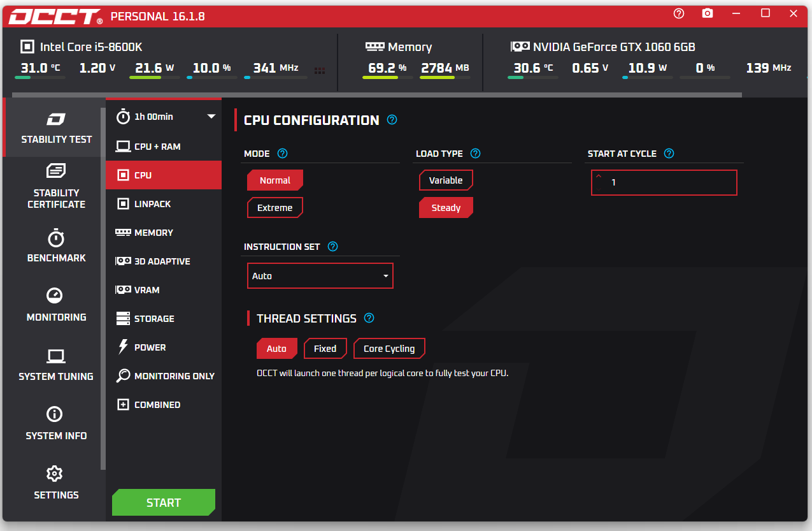Click the stopwatch icon next to 1h 00min
The height and width of the screenshot is (531, 812).
(x=123, y=117)
